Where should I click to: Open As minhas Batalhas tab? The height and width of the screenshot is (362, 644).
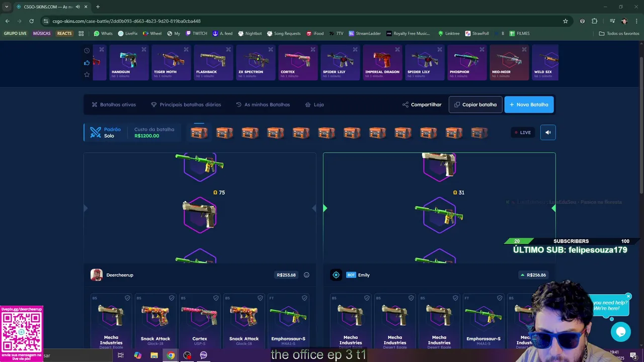pyautogui.click(x=263, y=105)
